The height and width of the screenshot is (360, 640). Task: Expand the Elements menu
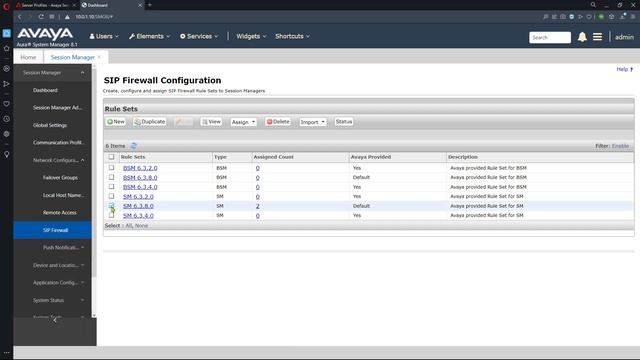tap(149, 36)
